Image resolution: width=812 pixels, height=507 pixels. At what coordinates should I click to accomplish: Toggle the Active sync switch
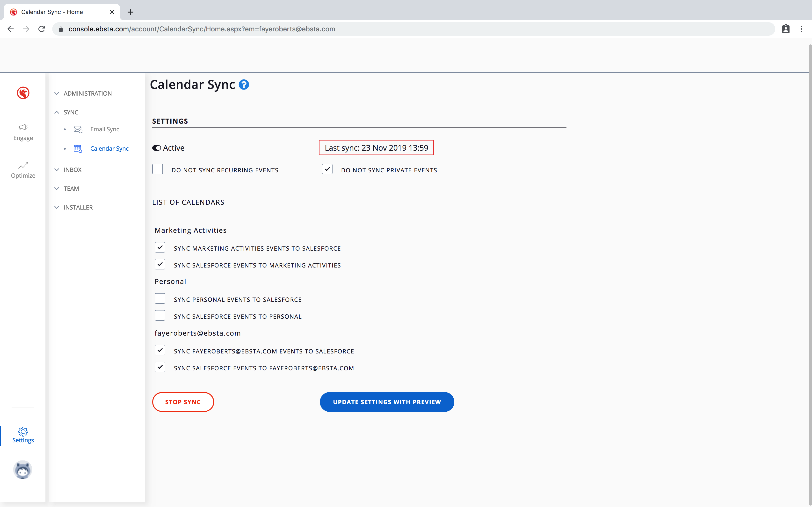click(157, 148)
